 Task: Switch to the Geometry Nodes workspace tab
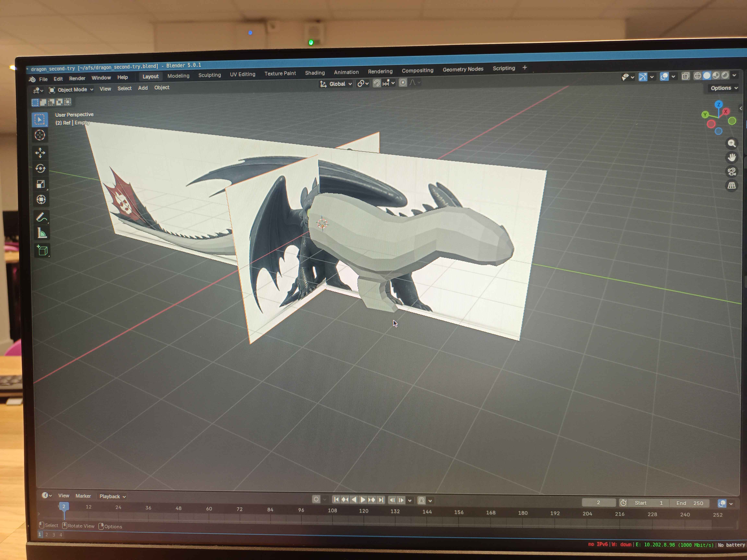pyautogui.click(x=463, y=69)
